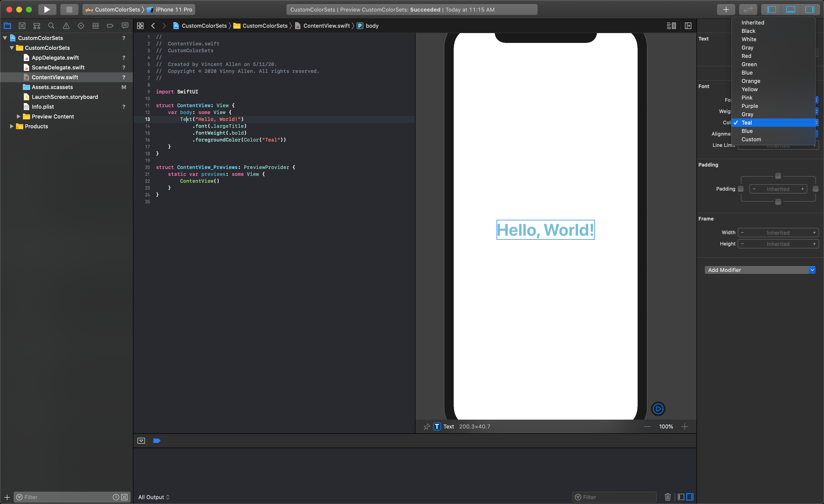Screen dimensions: 824x504
Task: Click the Add new tab plus button
Action: [x=726, y=9]
